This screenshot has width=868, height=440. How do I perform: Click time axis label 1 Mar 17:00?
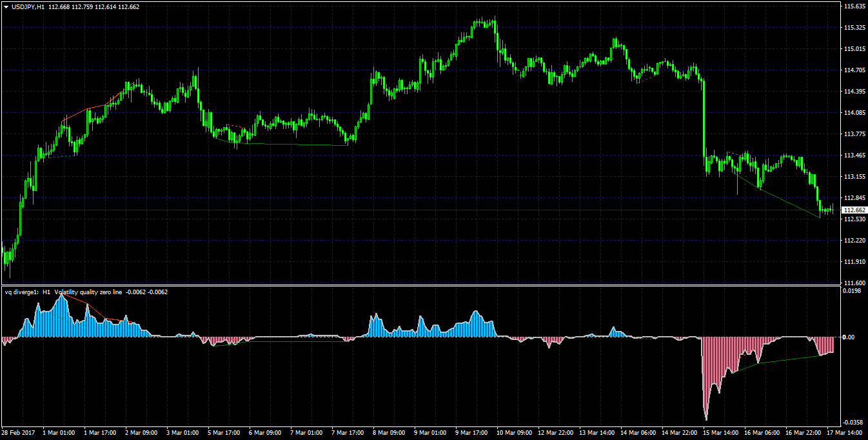(x=100, y=432)
